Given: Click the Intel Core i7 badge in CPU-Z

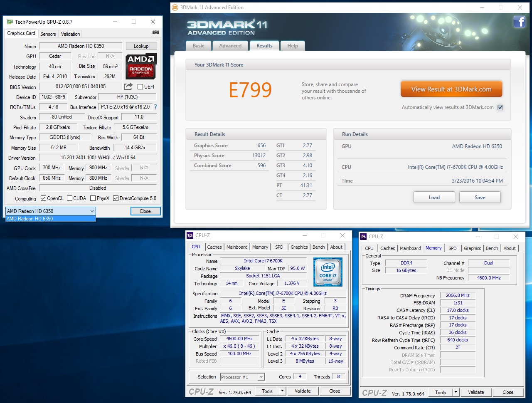Looking at the screenshot, I should tap(328, 272).
